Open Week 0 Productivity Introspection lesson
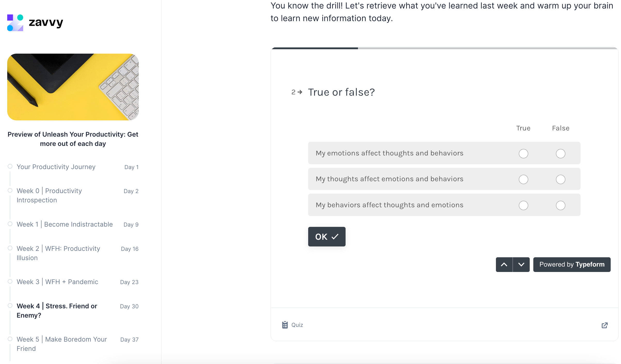621x364 pixels. tap(49, 195)
